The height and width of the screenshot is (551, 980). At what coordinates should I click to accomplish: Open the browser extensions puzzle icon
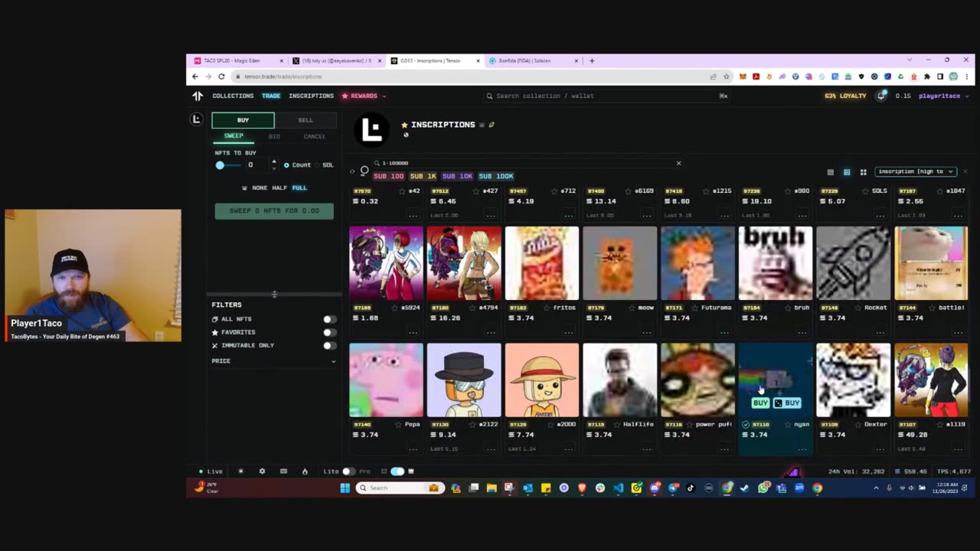click(x=927, y=77)
